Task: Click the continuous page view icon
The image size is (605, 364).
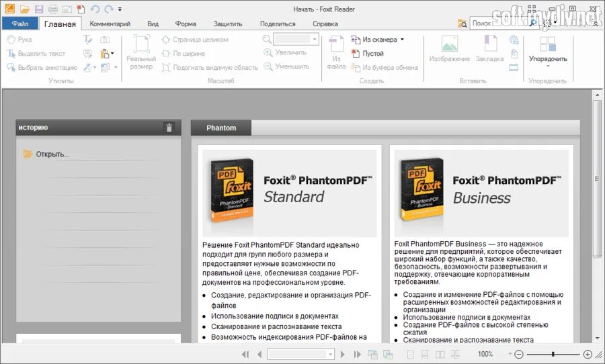Action: point(425,354)
